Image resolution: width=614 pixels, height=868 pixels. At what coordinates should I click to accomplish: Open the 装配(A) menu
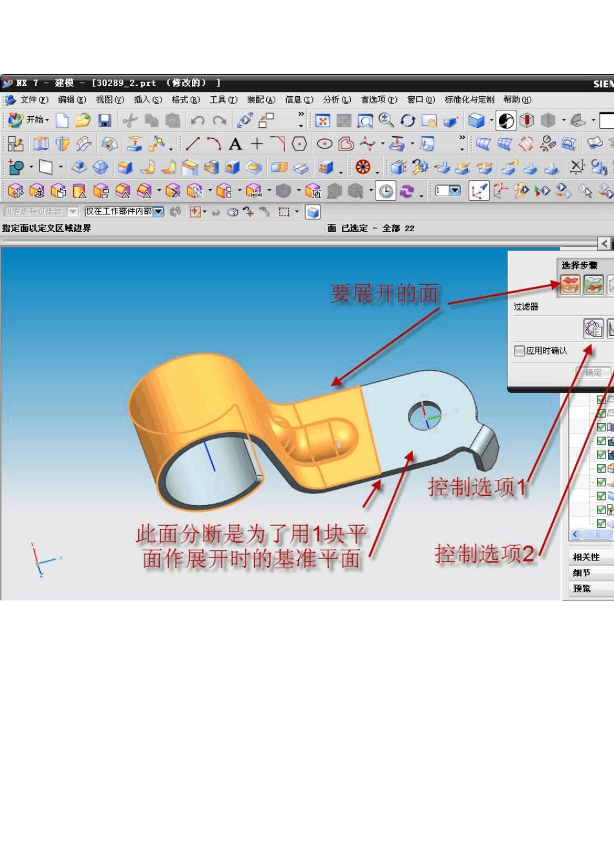point(261,99)
